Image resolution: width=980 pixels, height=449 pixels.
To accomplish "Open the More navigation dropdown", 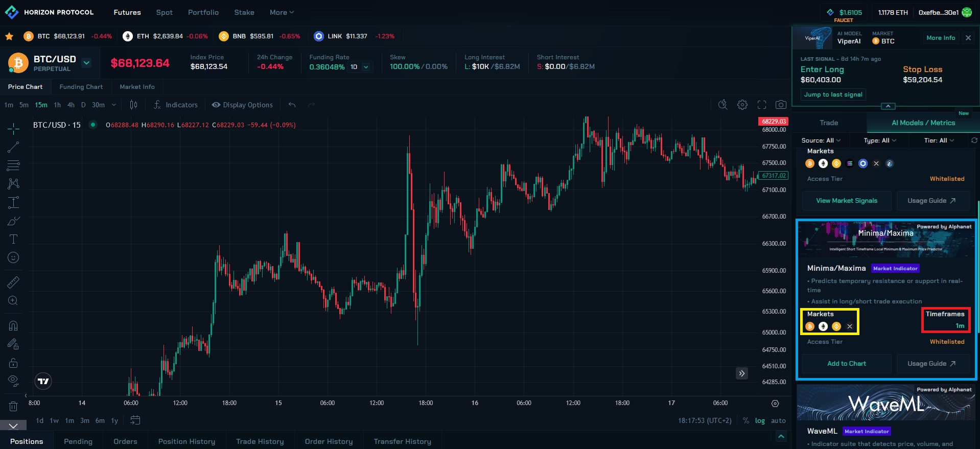I will tap(282, 12).
